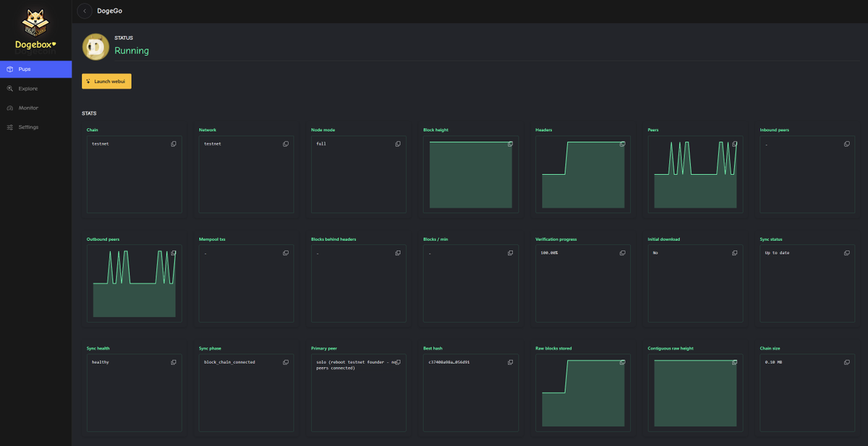Screen dimensions: 868x446
Task: Click the '0.10 MB' chain size value
Action: 774,362
